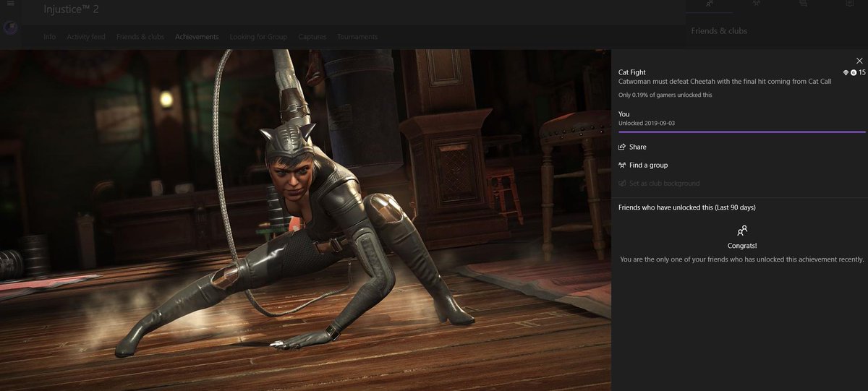The image size is (868, 391).
Task: Select the Achievements tab
Action: 197,37
